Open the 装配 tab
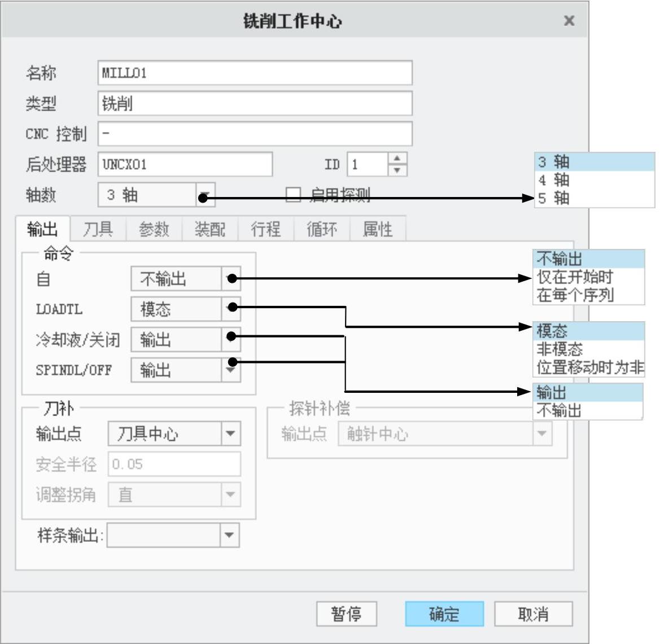The width and height of the screenshot is (660, 644). pyautogui.click(x=210, y=229)
